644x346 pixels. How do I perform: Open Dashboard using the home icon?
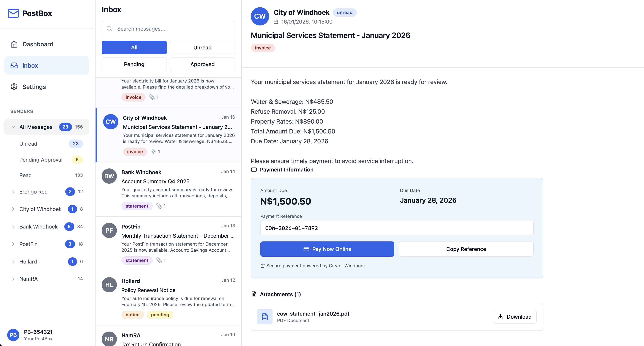pos(14,44)
